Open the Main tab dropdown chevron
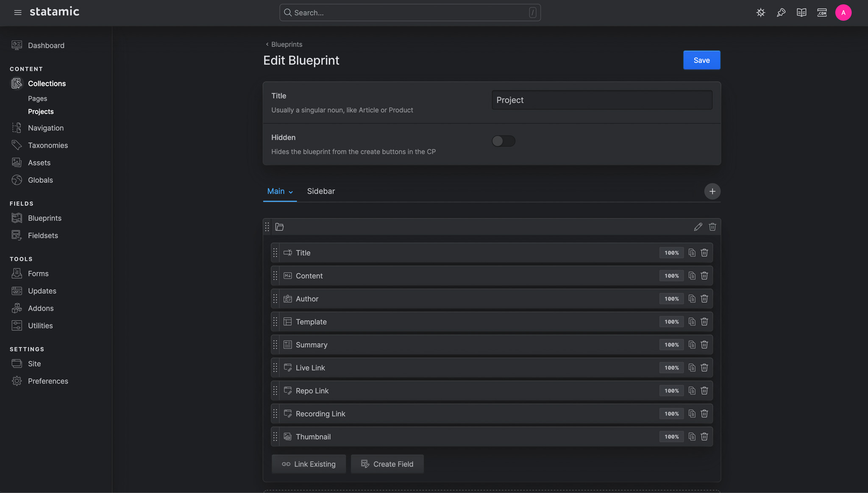 (291, 192)
